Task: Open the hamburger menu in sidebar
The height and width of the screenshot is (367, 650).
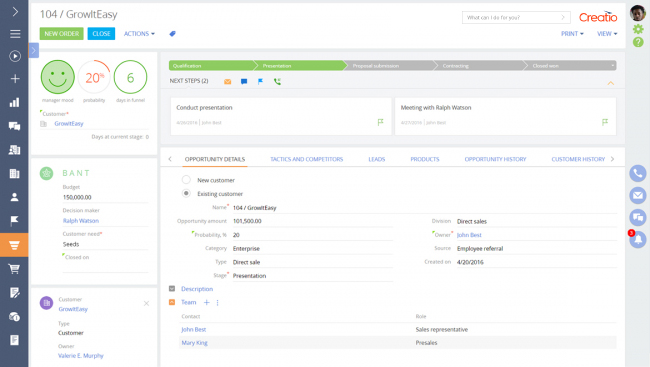Action: tap(15, 34)
